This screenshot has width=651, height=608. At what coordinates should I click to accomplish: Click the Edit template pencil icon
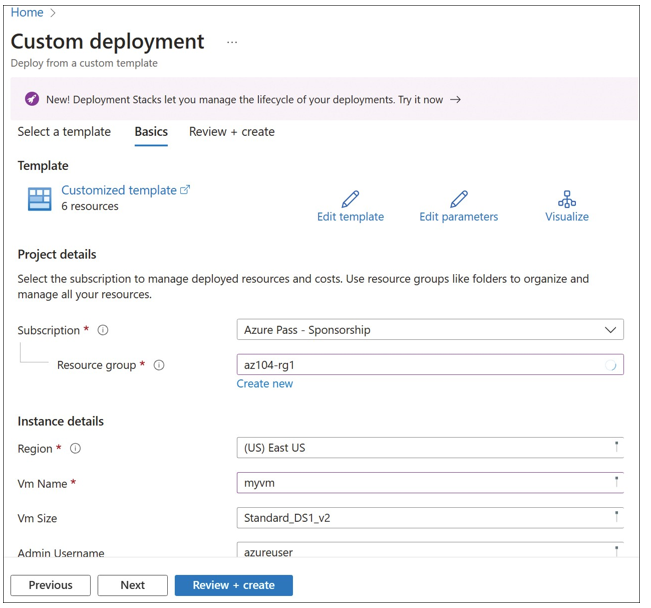coord(350,199)
